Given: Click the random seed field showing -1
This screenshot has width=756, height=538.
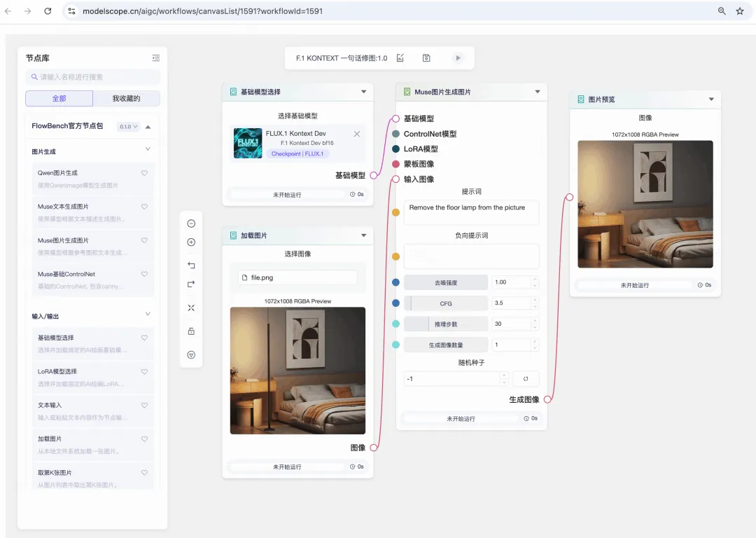Looking at the screenshot, I should click(x=452, y=379).
